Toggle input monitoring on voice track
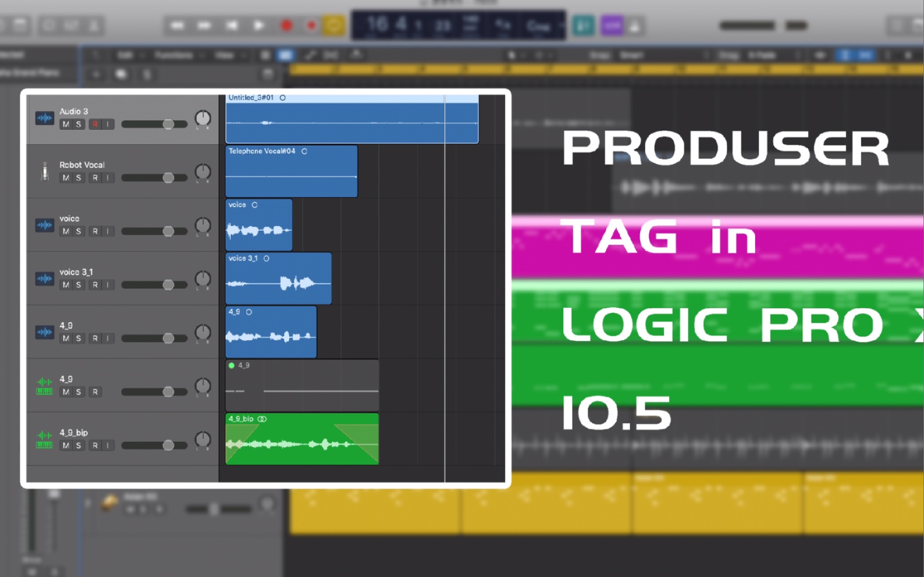 point(108,231)
